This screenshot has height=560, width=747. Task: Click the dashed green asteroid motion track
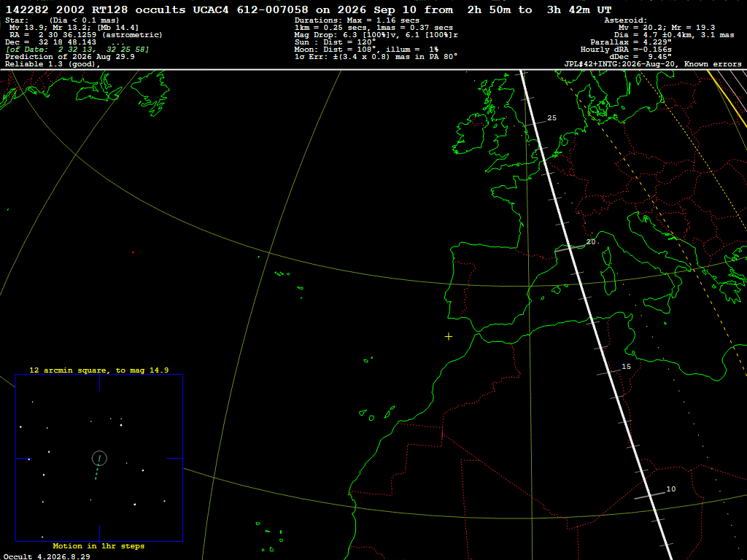[x=98, y=467]
